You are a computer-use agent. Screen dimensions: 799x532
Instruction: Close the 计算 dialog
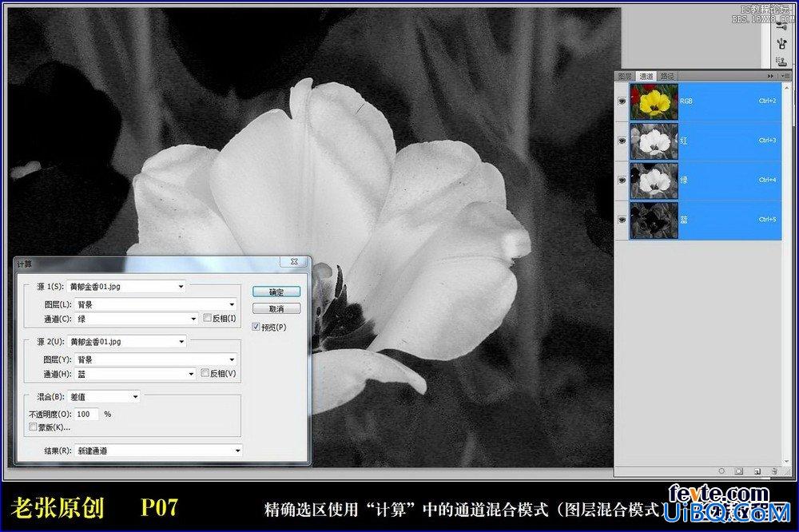pyautogui.click(x=294, y=262)
